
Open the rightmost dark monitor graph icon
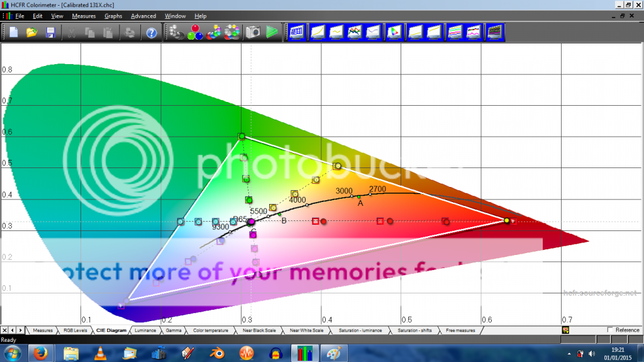[x=494, y=32]
